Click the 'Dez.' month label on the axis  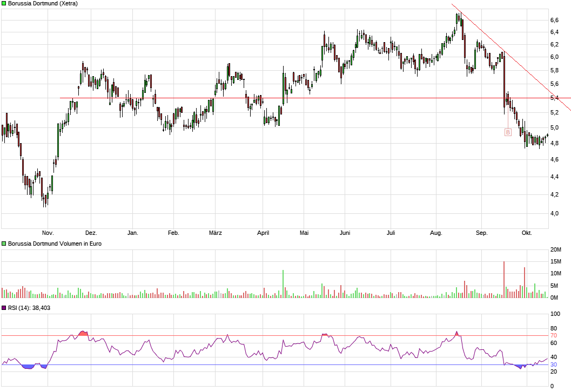91,233
